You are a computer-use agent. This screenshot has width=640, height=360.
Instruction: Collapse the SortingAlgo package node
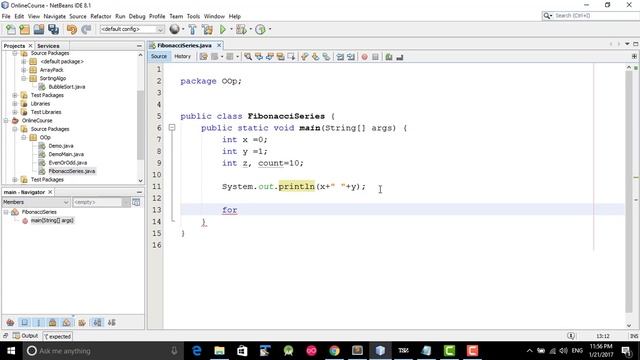click(24, 78)
